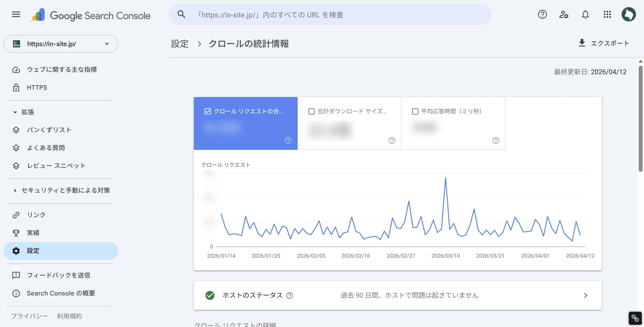Open the navigation hamburger menu
This screenshot has width=644, height=327.
point(16,15)
